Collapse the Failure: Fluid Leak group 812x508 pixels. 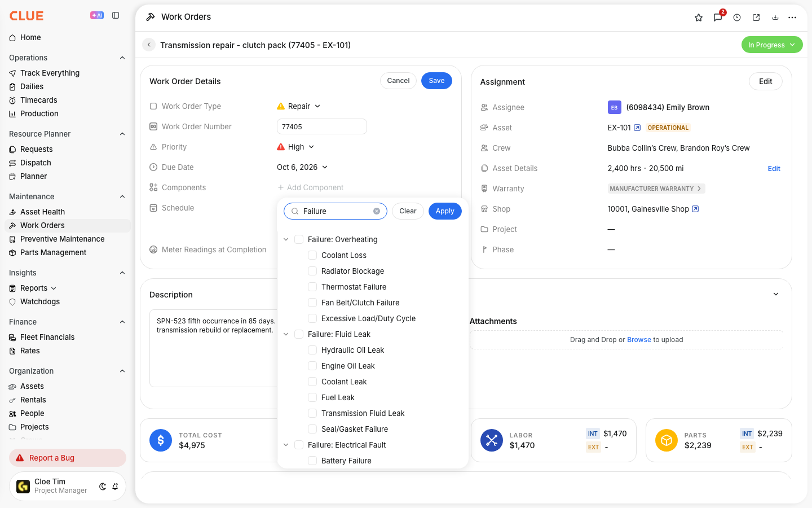[286, 334]
